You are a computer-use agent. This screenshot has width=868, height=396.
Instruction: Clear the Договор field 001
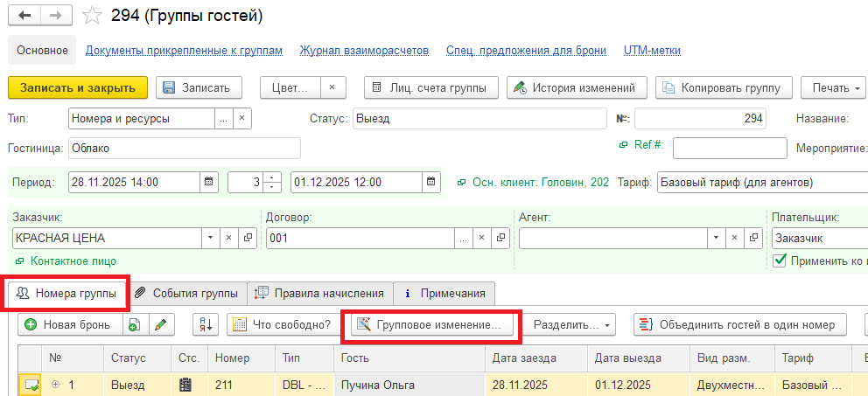point(482,238)
